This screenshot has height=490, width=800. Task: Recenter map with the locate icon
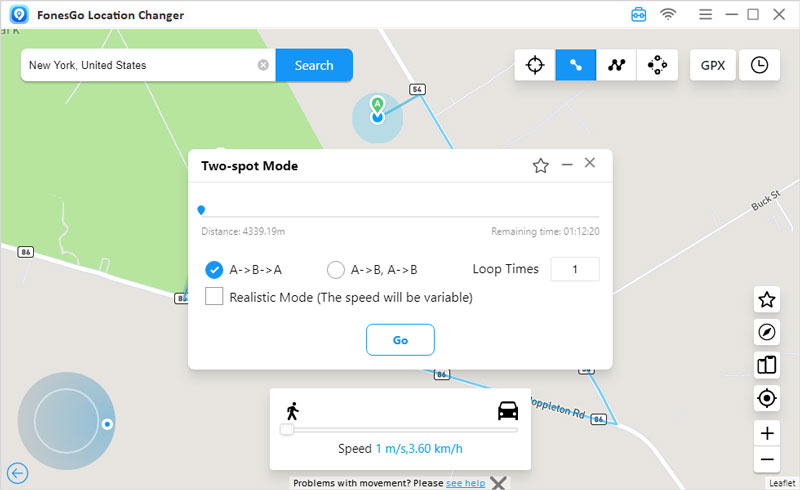click(767, 398)
